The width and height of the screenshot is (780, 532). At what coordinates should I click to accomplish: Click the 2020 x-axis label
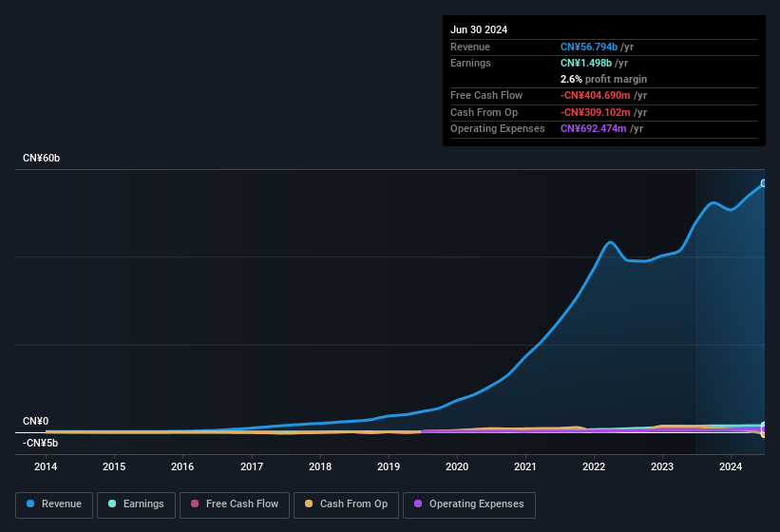point(457,466)
